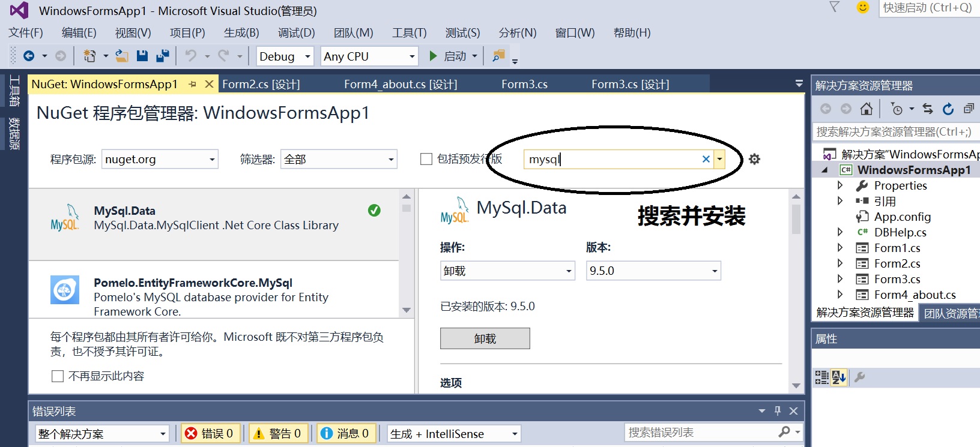Click the Quick Launch search box

tap(929, 8)
